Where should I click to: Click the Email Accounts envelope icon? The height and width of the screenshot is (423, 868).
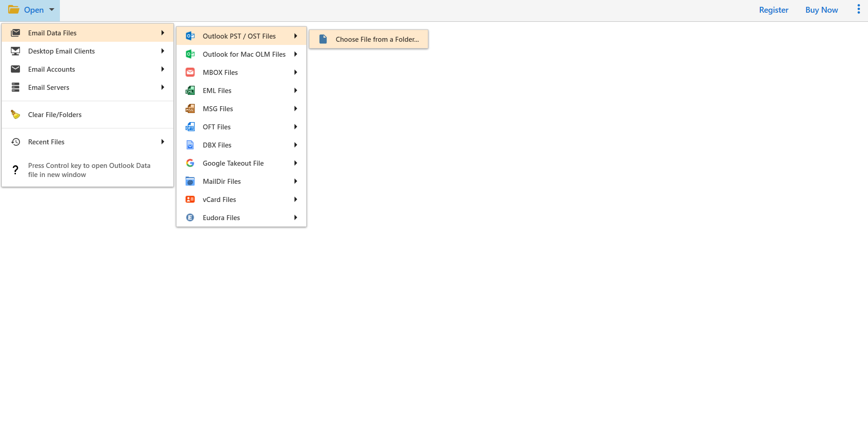click(x=15, y=69)
